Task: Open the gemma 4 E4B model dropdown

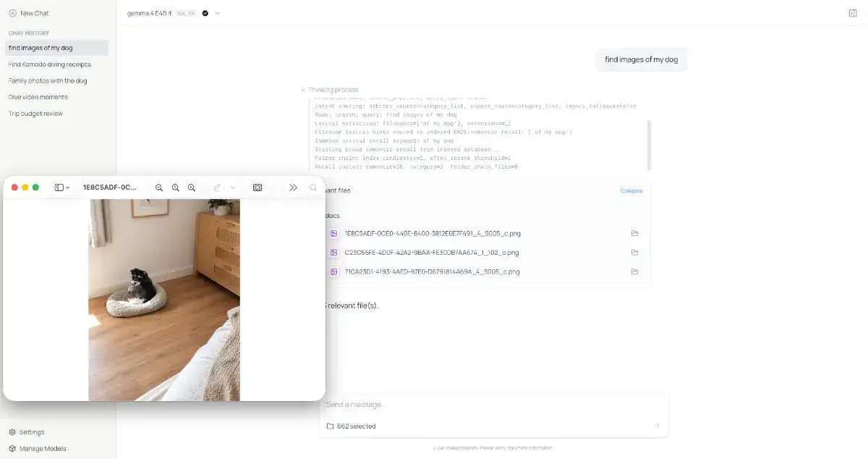Action: 218,13
